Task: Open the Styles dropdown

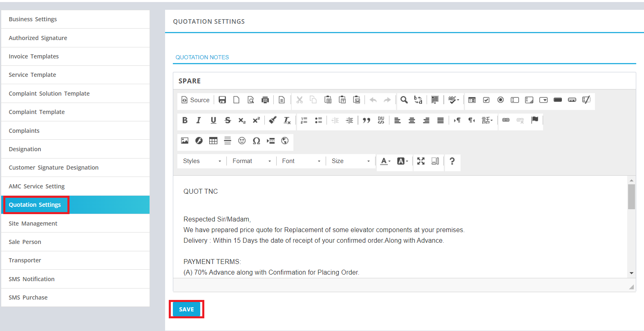Action: click(202, 161)
